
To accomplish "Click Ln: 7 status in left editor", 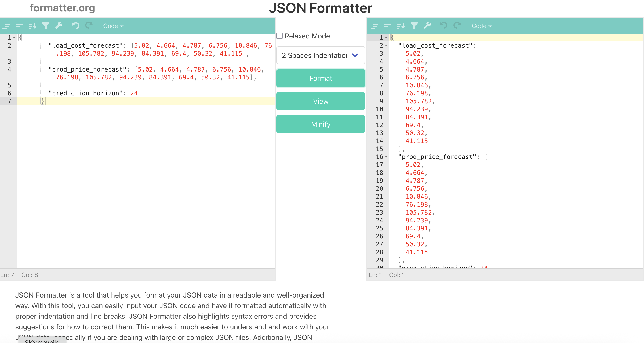I will pos(7,275).
